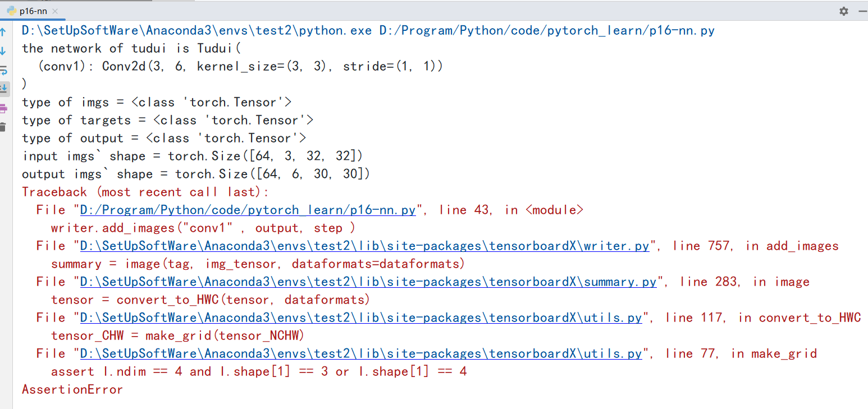Clear all console output with trash icon
868x409 pixels.
tap(3, 127)
